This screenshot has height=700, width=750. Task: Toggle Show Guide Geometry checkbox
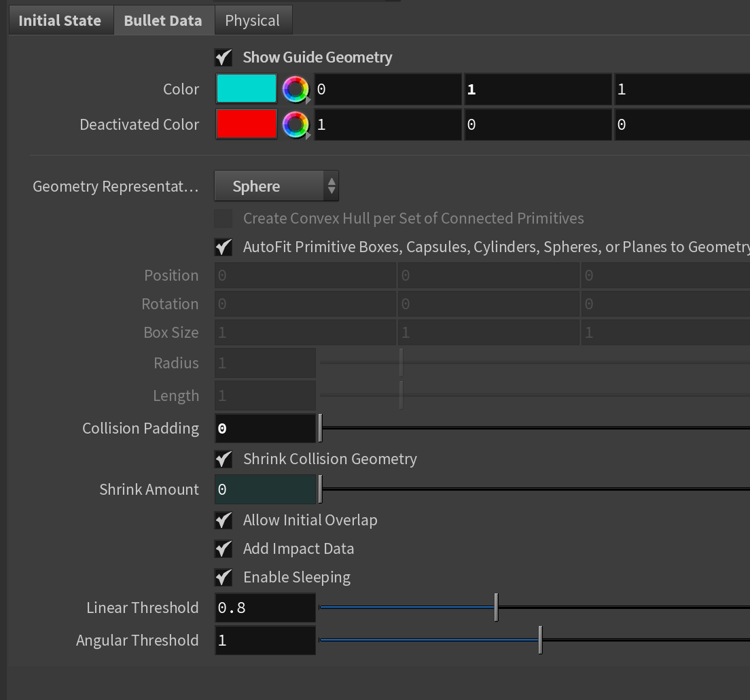pos(224,57)
